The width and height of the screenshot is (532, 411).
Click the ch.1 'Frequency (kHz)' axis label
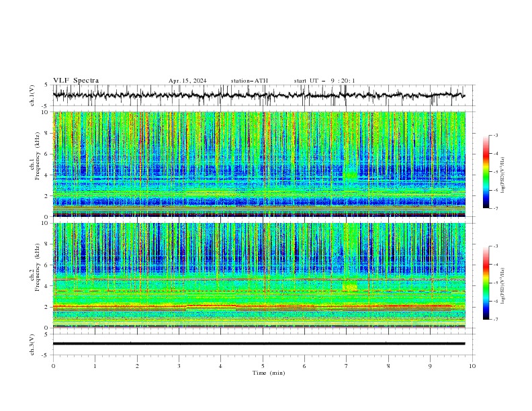point(37,154)
